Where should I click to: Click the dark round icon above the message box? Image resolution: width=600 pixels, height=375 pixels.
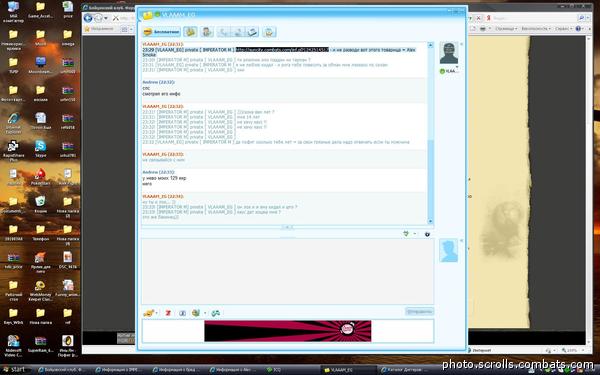click(x=427, y=234)
